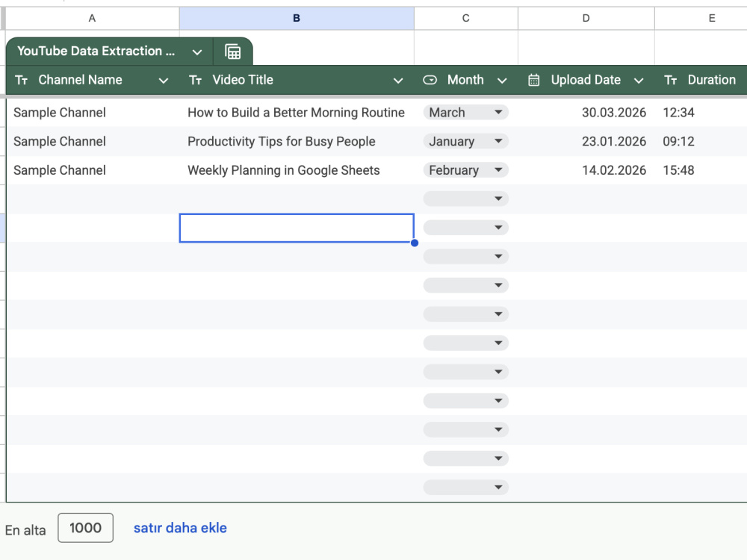Click the text type icon beside Duration
747x560 pixels.
click(x=670, y=80)
